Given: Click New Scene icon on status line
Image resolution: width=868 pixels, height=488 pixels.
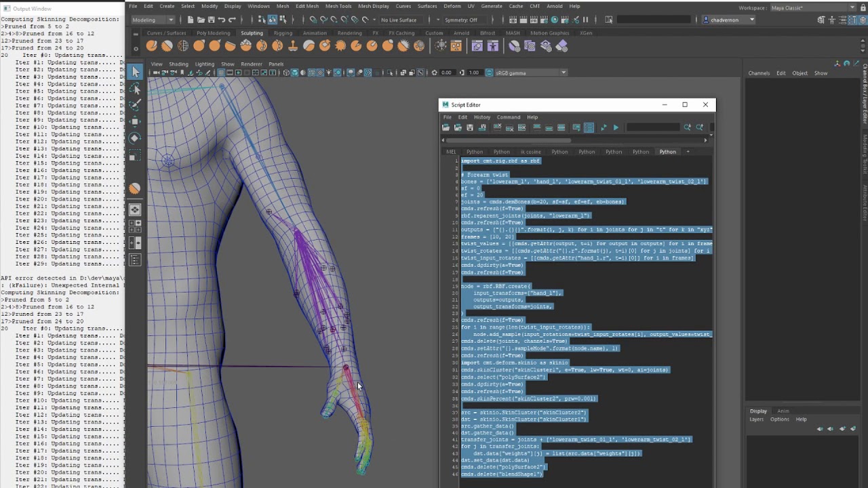Looking at the screenshot, I should point(191,20).
